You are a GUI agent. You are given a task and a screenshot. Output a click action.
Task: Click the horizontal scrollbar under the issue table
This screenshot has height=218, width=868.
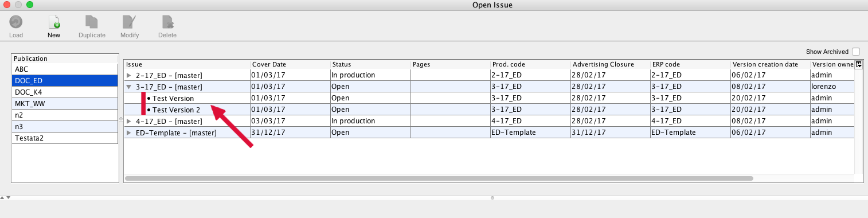[439, 178]
